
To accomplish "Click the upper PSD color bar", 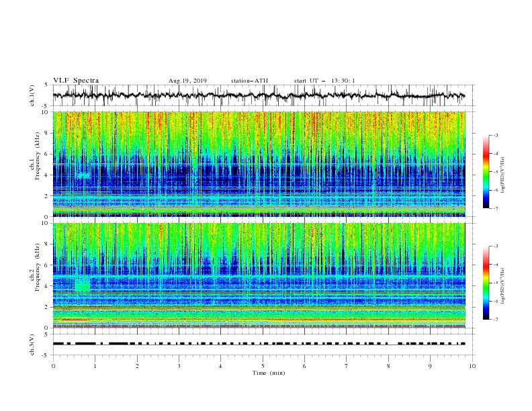I will pos(486,171).
